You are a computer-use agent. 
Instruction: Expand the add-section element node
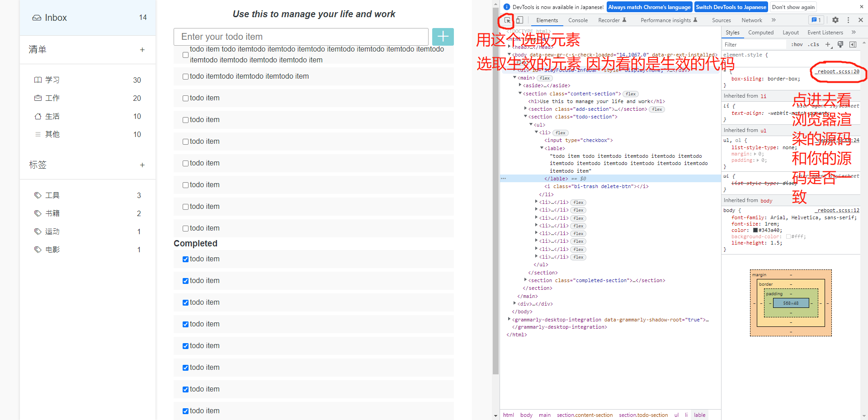click(525, 109)
